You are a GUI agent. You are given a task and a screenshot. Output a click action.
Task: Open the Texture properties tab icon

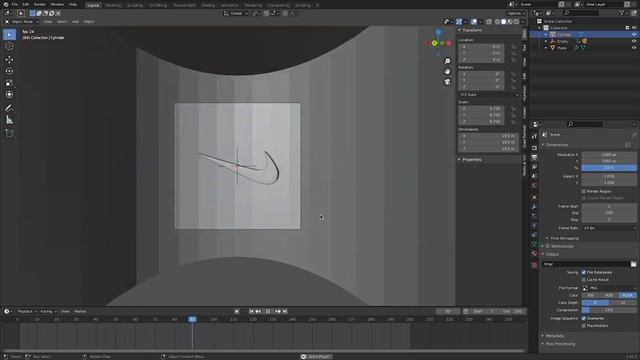click(x=534, y=265)
